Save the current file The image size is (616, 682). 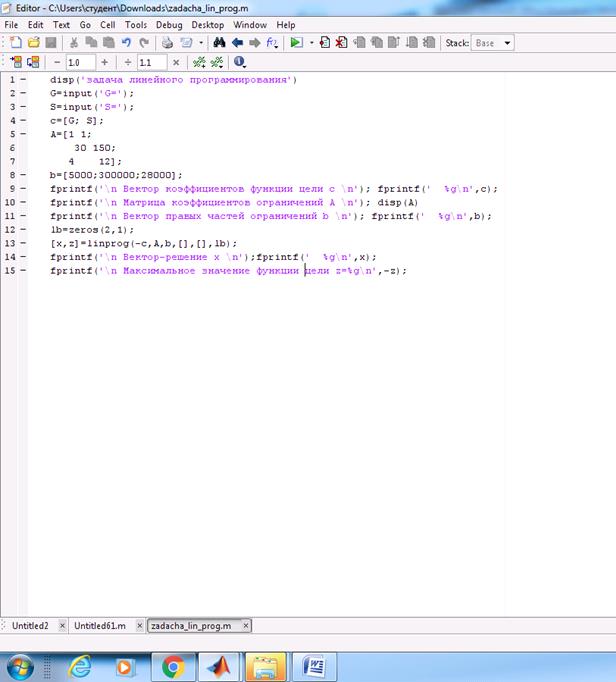coord(51,43)
